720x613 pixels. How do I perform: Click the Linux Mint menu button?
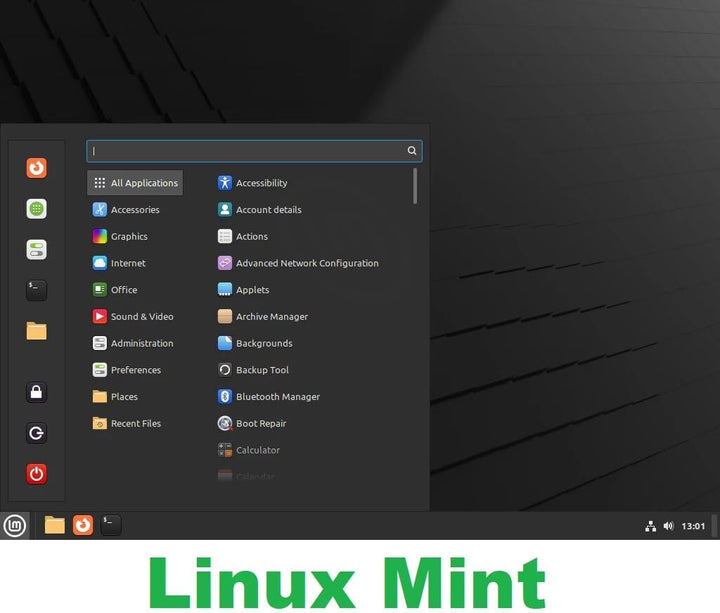click(15, 526)
